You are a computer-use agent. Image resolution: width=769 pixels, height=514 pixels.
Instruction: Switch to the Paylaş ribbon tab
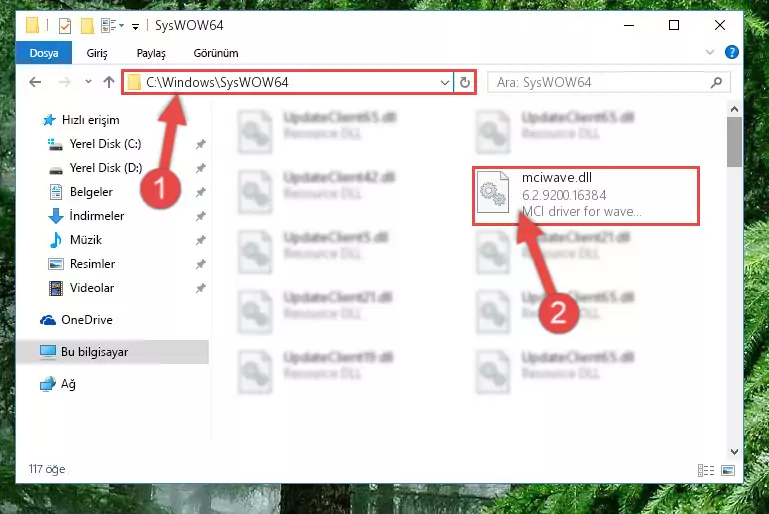[x=151, y=53]
